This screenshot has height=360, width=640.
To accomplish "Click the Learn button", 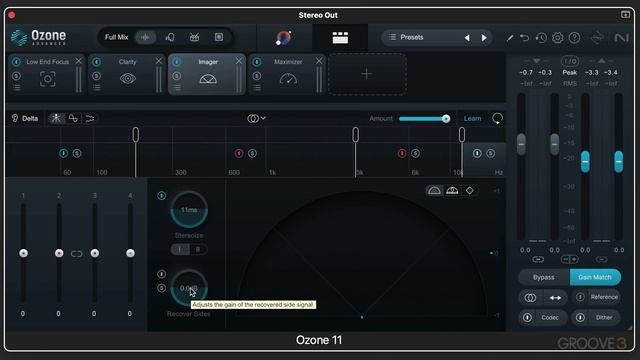I will tap(472, 118).
